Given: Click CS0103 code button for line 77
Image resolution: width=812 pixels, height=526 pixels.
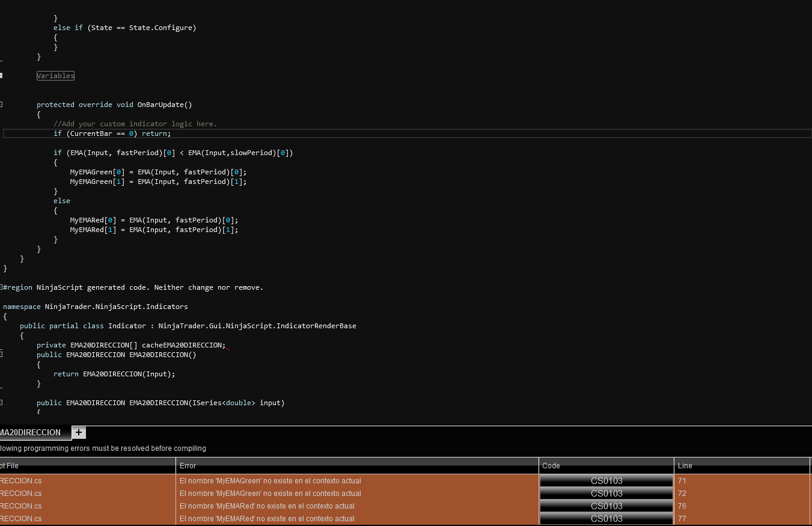Looking at the screenshot, I should pos(606,519).
